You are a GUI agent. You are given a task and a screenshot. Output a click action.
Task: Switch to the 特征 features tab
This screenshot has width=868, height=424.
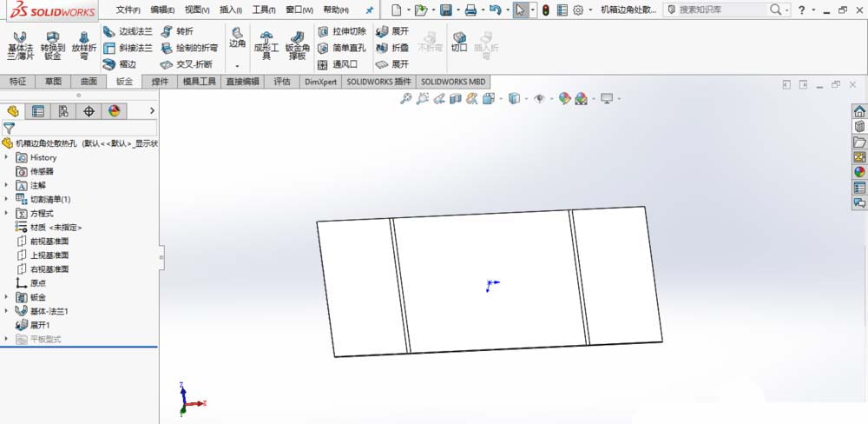[x=17, y=82]
